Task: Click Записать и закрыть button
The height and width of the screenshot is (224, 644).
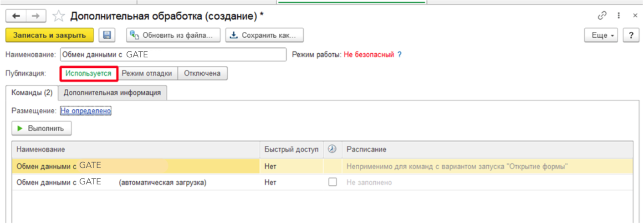Action: (49, 35)
